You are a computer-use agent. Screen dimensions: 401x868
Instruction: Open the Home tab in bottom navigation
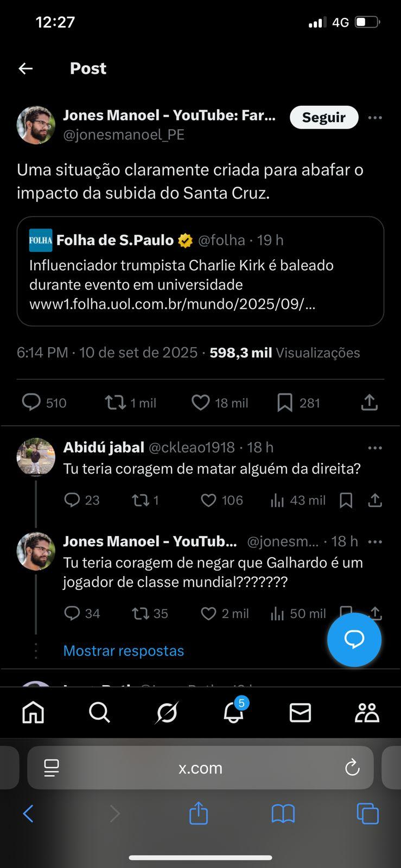pyautogui.click(x=33, y=712)
